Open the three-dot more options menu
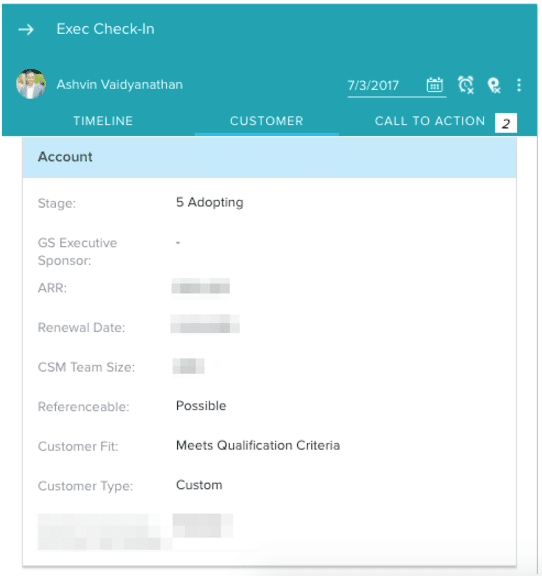542x576 pixels. pos(519,85)
